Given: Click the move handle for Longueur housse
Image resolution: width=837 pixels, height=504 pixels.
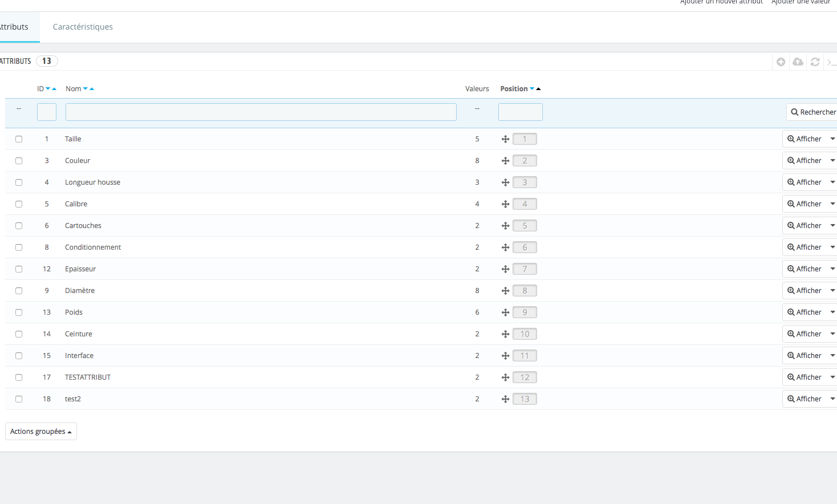Looking at the screenshot, I should click(505, 182).
